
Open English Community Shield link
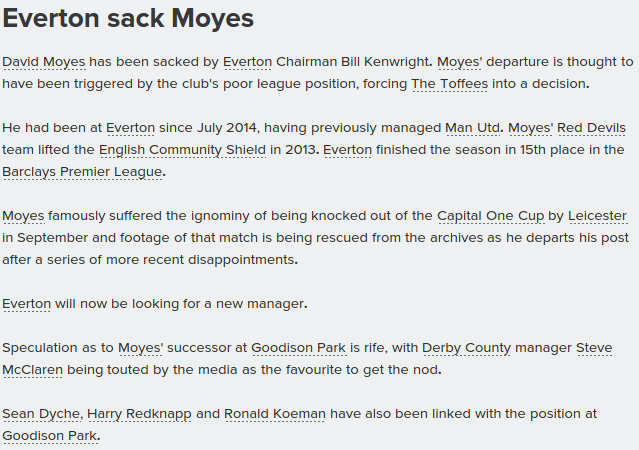click(182, 150)
